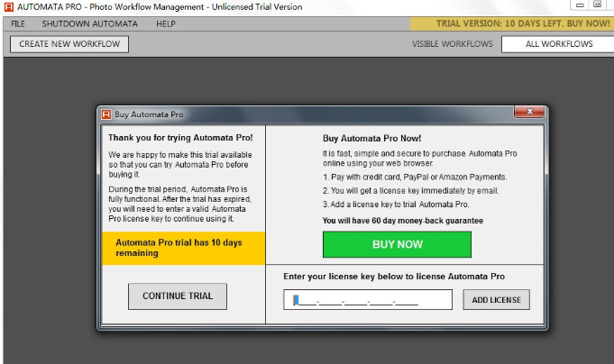Maximize the Automata Pro main window

(x=597, y=5)
